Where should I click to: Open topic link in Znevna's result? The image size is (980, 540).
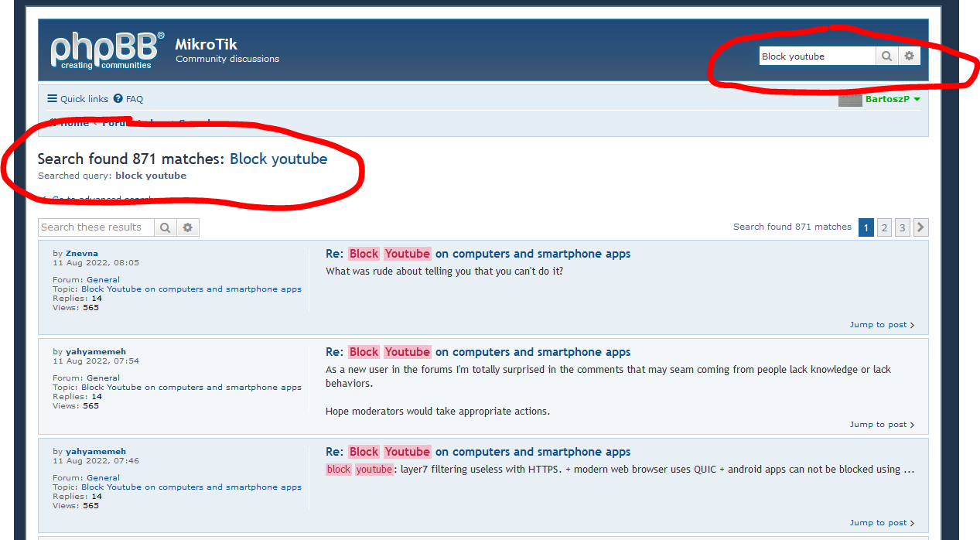coord(191,289)
